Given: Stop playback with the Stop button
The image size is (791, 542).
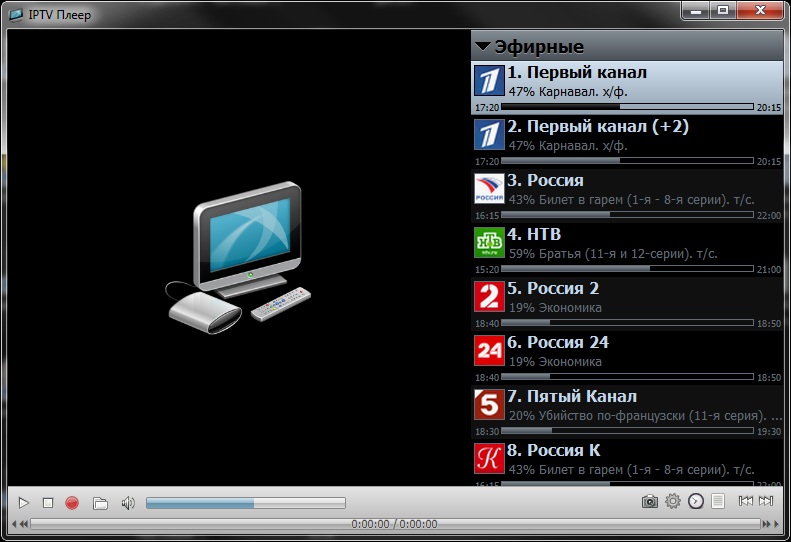Looking at the screenshot, I should pyautogui.click(x=48, y=503).
